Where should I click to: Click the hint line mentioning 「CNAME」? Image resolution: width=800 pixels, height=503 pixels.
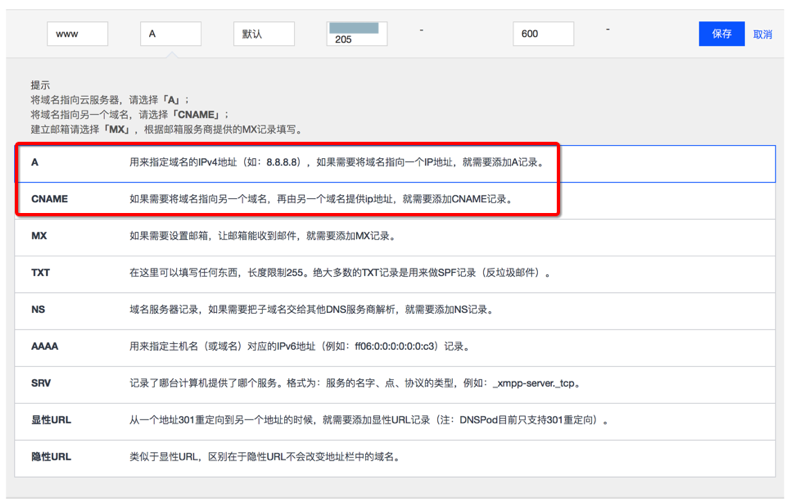(x=130, y=114)
